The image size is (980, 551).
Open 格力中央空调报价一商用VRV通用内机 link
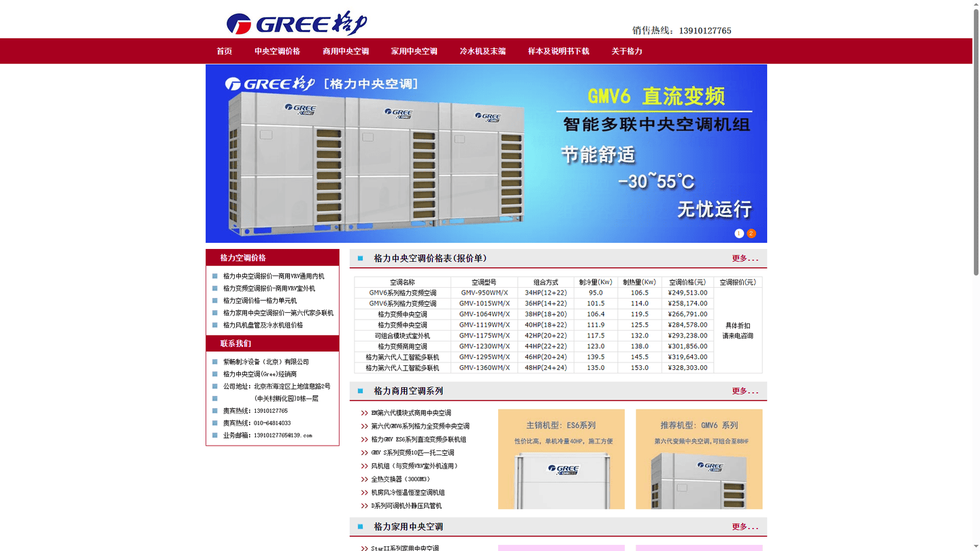pos(274,276)
